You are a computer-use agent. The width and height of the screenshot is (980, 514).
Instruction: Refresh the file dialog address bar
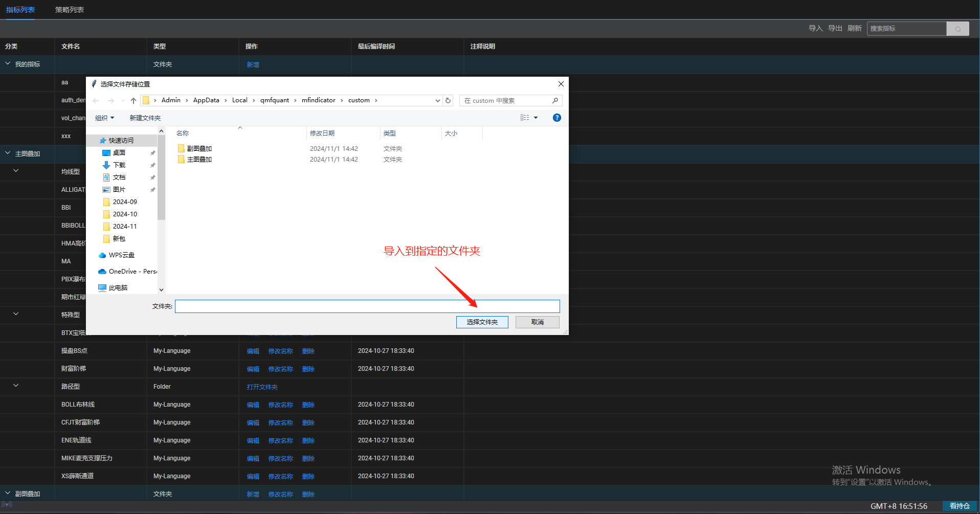[448, 101]
